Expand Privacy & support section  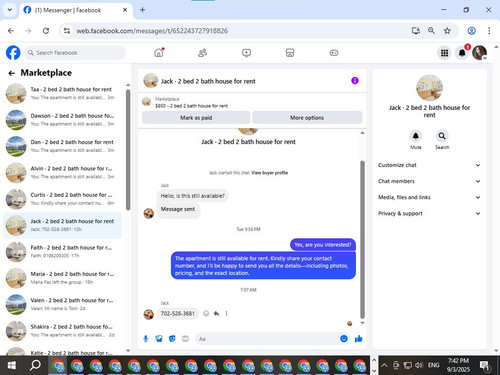point(429,213)
